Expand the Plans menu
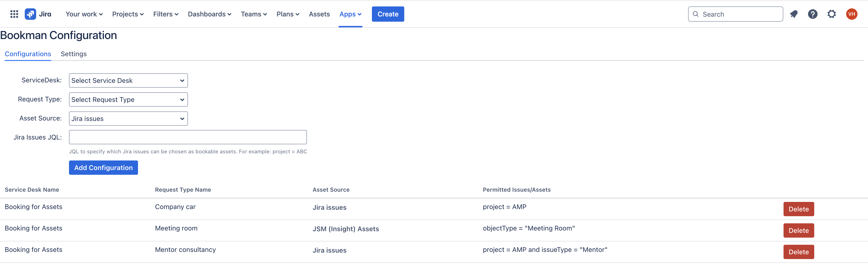The image size is (868, 270). click(288, 14)
